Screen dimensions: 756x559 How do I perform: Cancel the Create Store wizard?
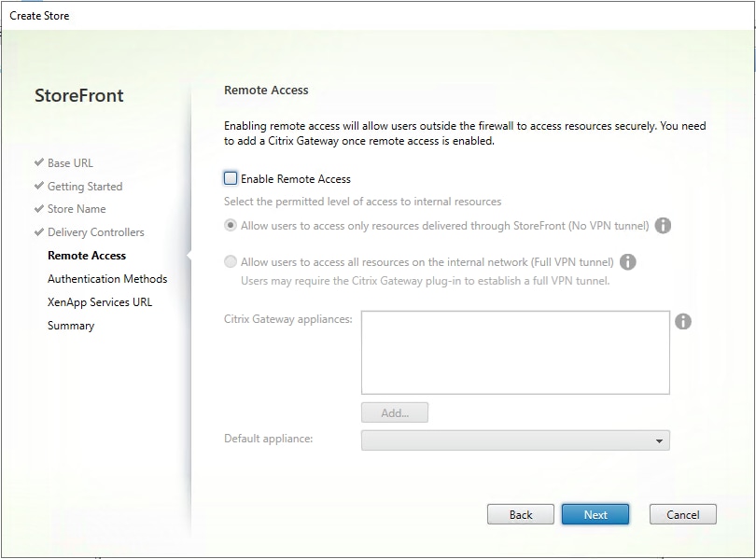click(x=682, y=514)
